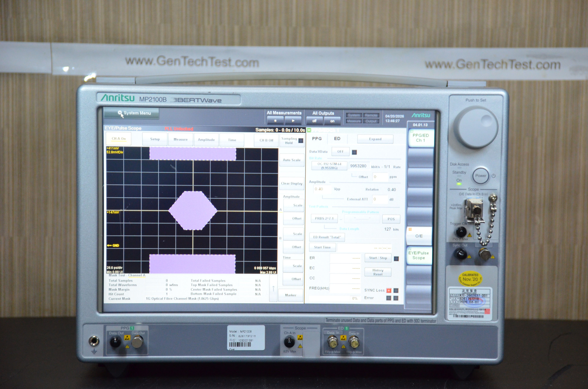
Task: Click the Time Offset button
Action: [x=293, y=279]
